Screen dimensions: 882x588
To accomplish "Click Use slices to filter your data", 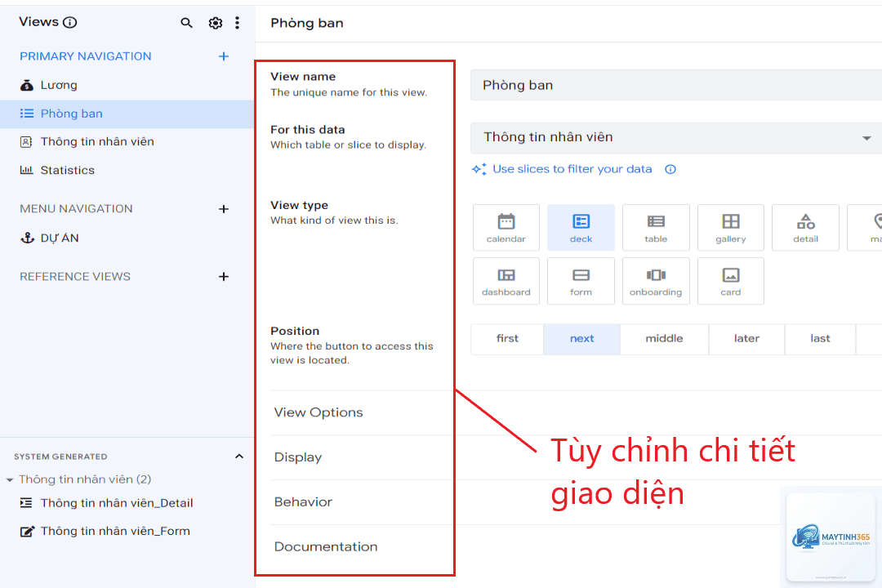I will pyautogui.click(x=572, y=169).
